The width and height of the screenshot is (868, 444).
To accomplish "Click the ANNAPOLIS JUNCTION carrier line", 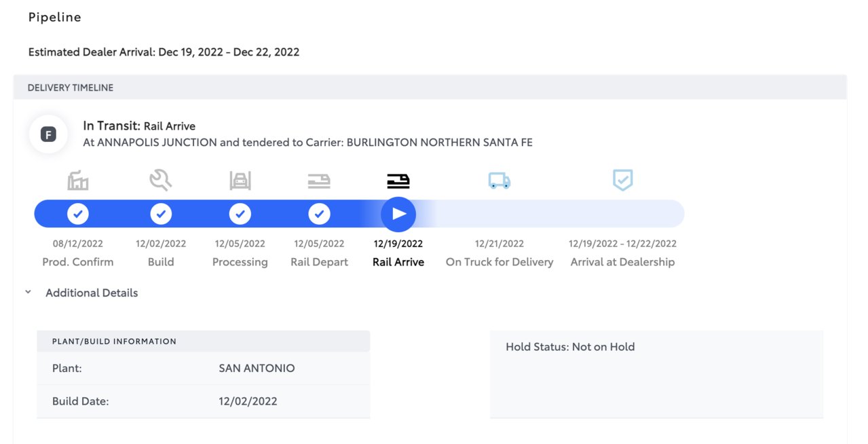I will coord(307,143).
